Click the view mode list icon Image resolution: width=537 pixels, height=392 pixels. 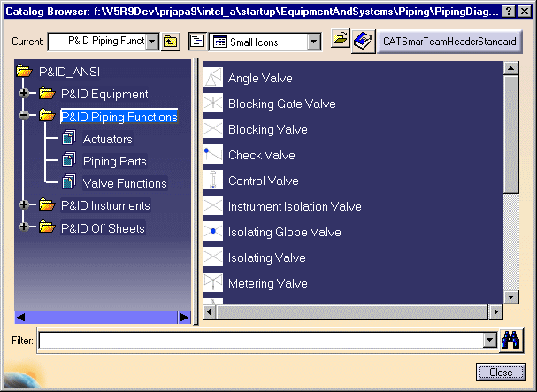tap(196, 42)
